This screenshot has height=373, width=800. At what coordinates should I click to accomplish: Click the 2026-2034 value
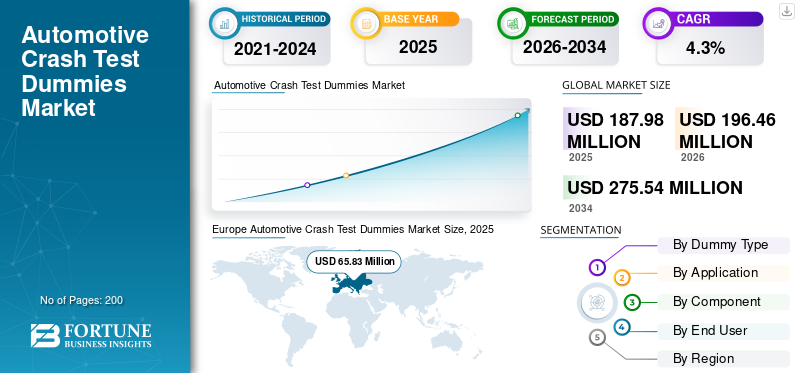pyautogui.click(x=564, y=47)
